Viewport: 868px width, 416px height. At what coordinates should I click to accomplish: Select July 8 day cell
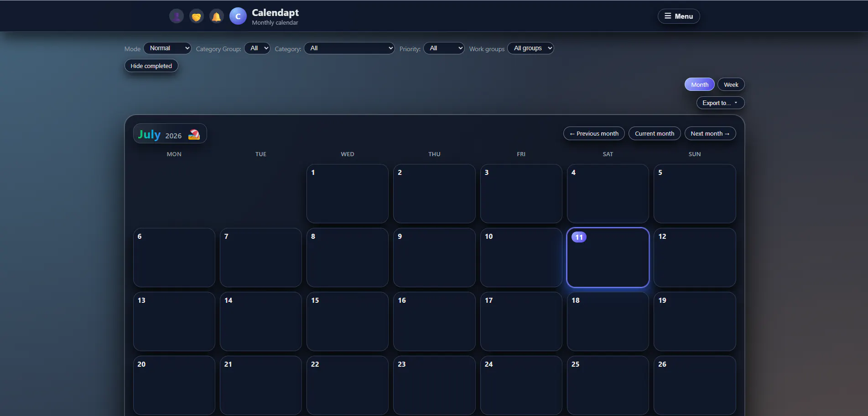(x=348, y=258)
